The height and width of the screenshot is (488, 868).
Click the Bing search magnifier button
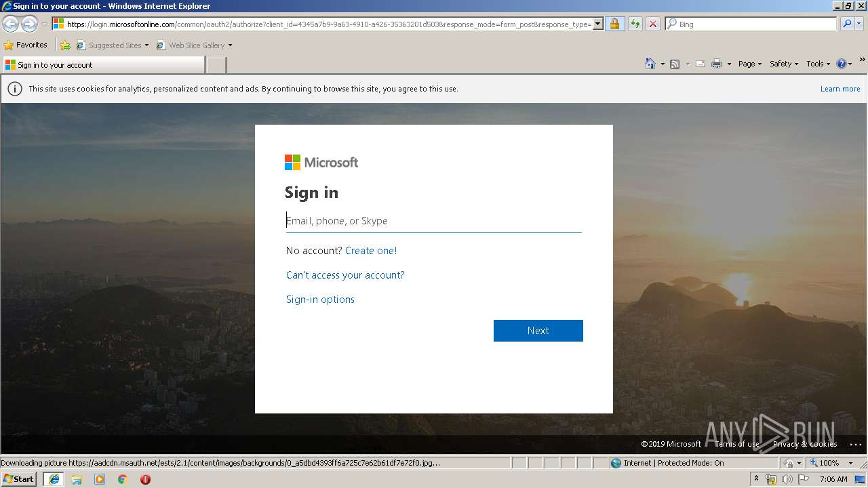[847, 24]
